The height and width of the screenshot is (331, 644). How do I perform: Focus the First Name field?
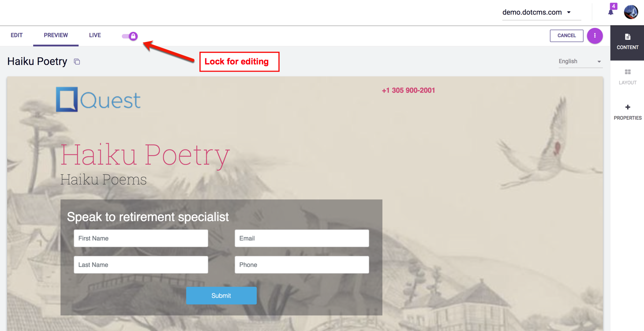click(x=141, y=238)
